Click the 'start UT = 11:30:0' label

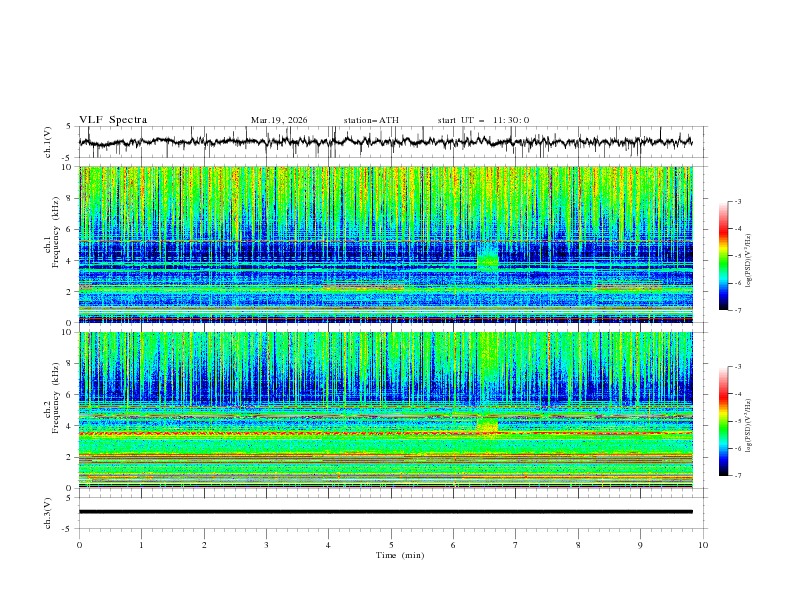pos(483,120)
